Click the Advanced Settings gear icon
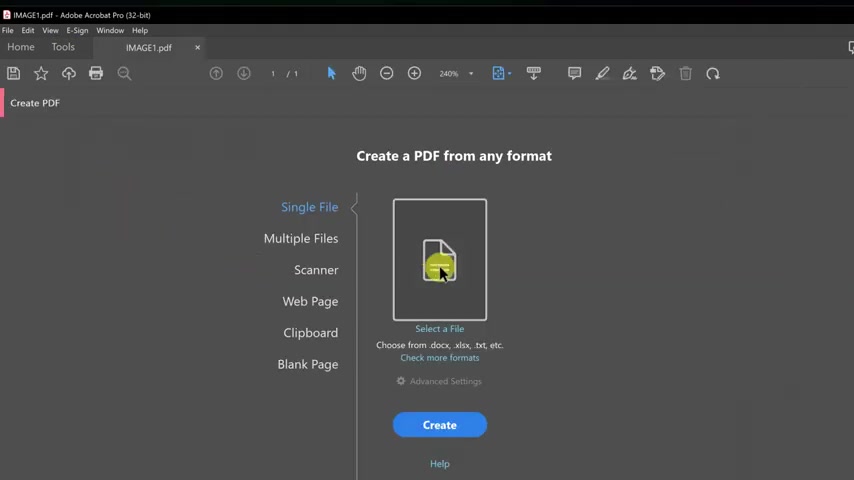Viewport: 854px width, 480px height. point(401,381)
